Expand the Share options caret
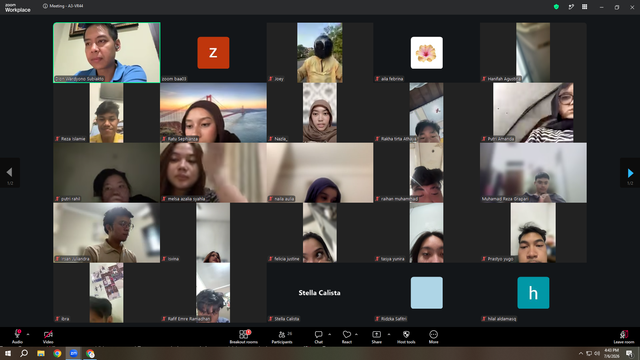 [x=389, y=334]
